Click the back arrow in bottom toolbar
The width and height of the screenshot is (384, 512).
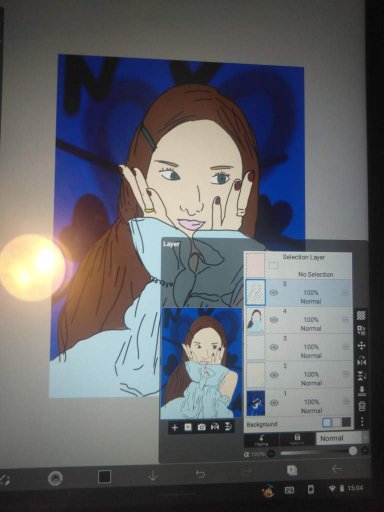337,469
